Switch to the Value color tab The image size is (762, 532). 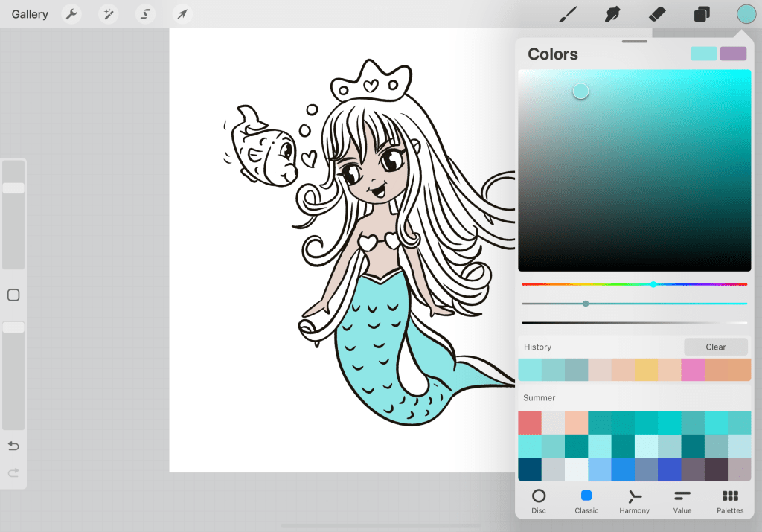tap(682, 501)
